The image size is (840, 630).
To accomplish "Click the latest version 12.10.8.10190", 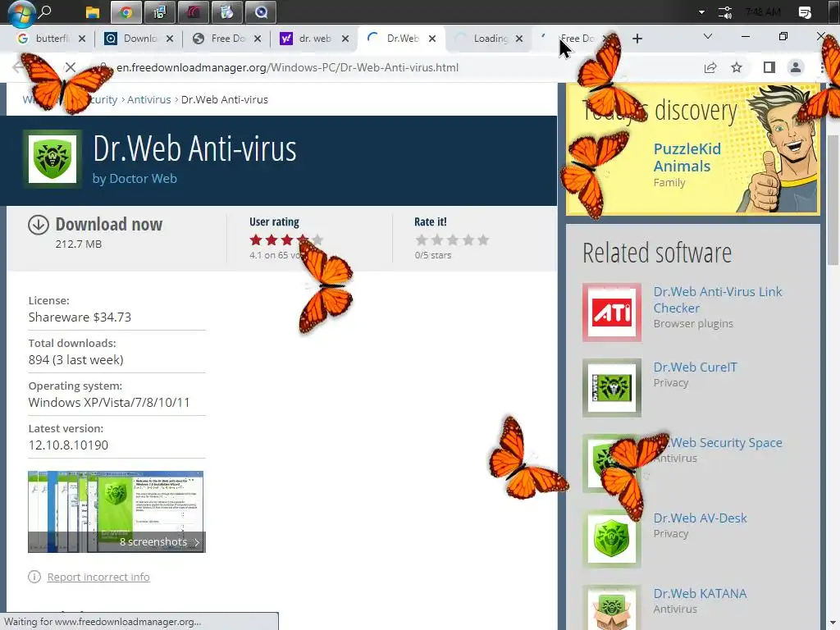I will (x=69, y=445).
